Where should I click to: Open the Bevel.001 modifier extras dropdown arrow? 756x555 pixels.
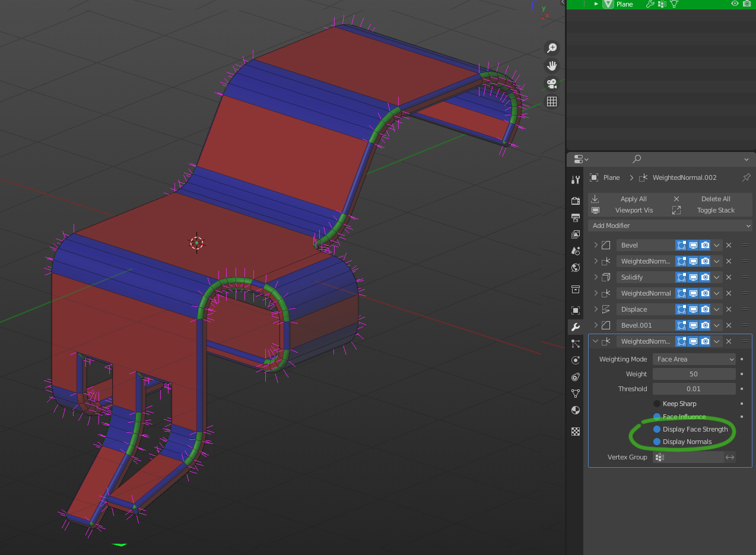point(717,325)
